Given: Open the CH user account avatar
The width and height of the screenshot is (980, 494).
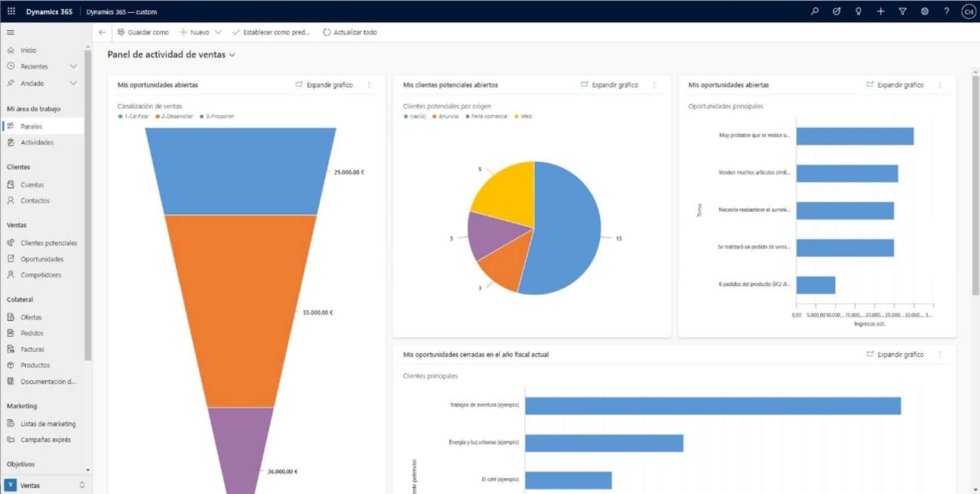Looking at the screenshot, I should 968,11.
